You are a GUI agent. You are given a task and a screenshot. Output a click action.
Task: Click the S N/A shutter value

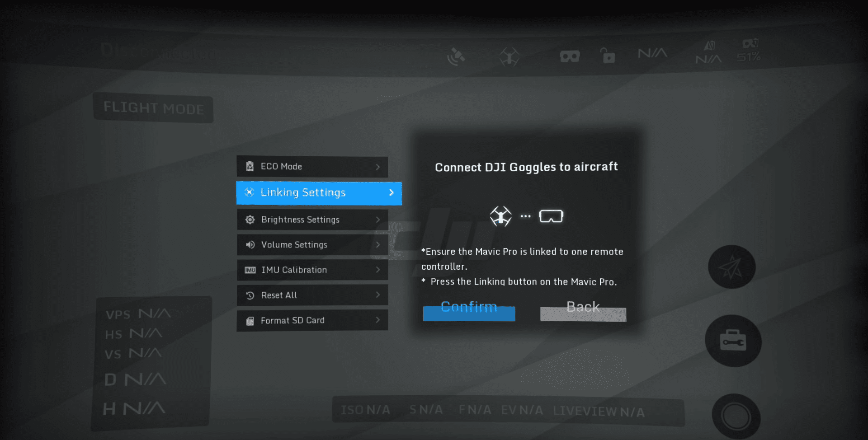coord(426,409)
